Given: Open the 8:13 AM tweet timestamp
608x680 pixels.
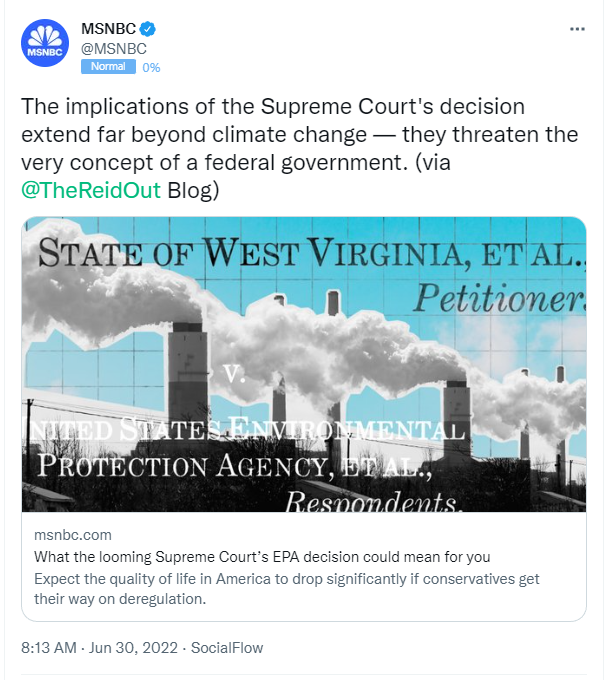Looking at the screenshot, I should point(49,648).
